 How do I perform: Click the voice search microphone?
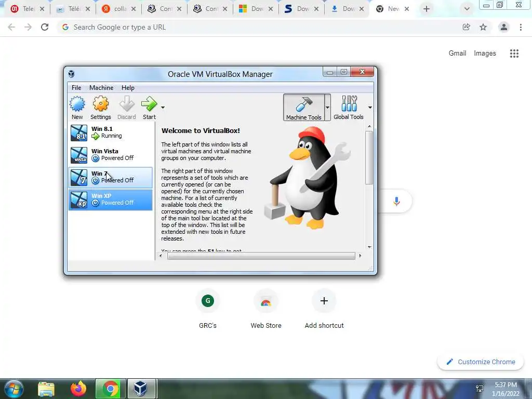pos(396,201)
